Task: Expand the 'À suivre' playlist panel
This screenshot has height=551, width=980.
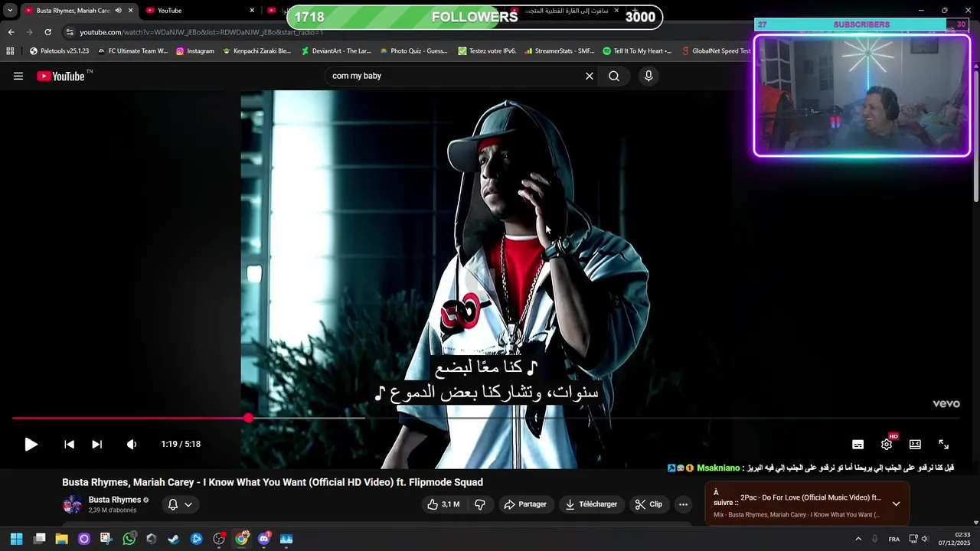Action: pos(896,504)
